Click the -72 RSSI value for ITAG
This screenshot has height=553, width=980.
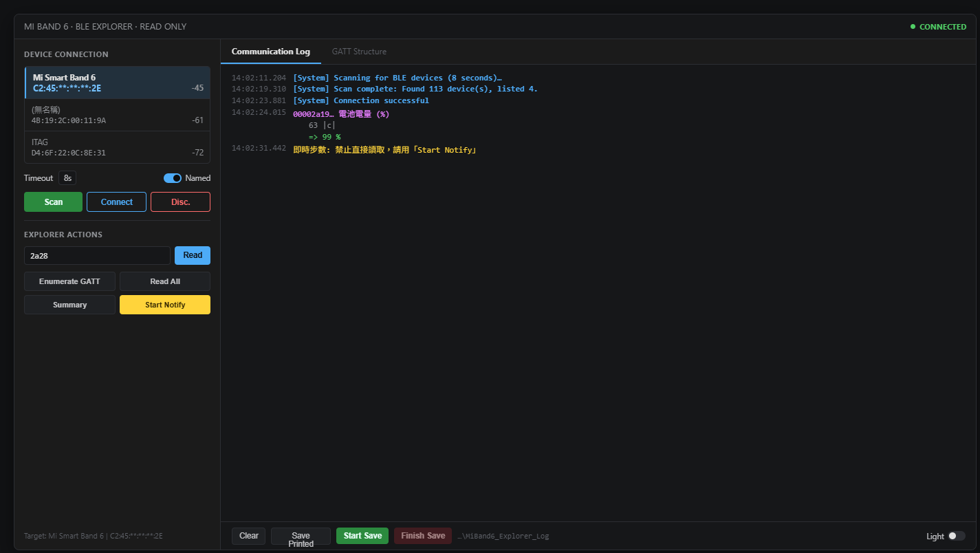point(197,153)
